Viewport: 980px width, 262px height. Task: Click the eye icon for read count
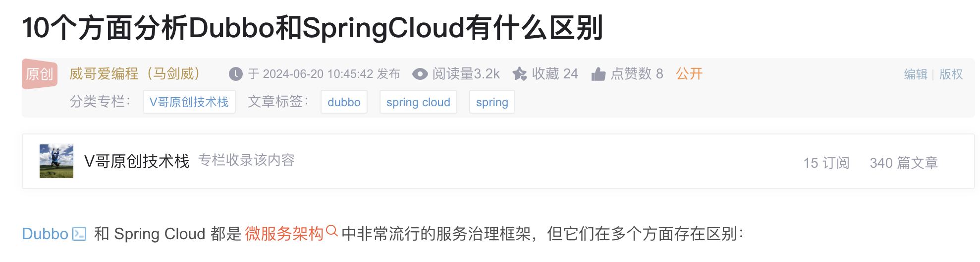420,74
